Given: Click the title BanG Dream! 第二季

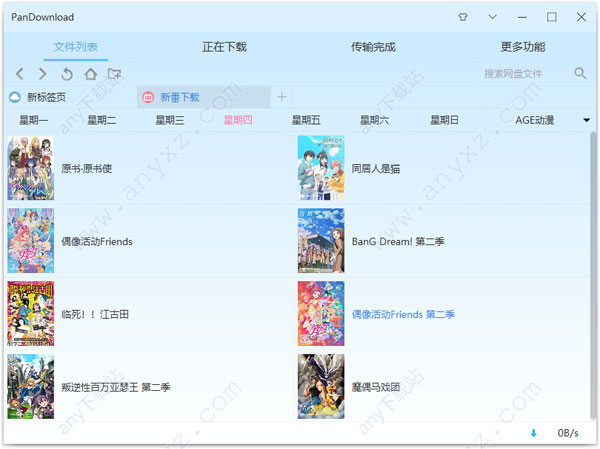Looking at the screenshot, I should pos(398,242).
